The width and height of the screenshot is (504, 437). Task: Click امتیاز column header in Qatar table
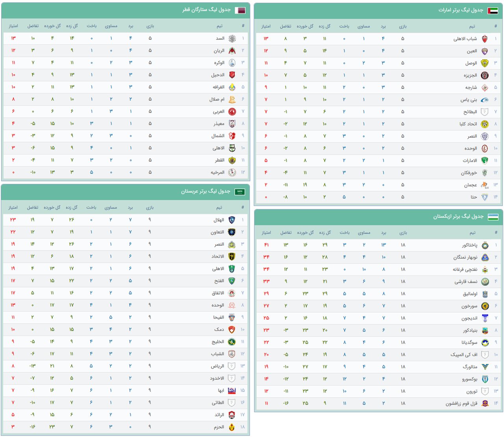tap(13, 26)
